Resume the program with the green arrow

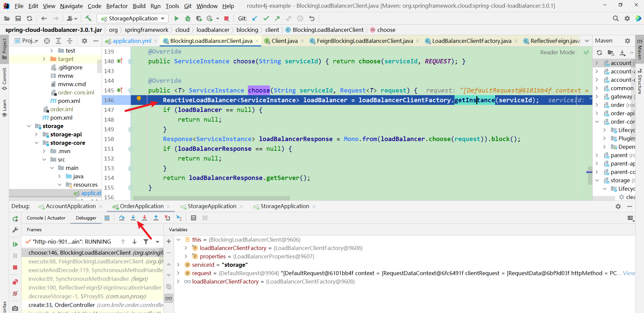[x=15, y=244]
